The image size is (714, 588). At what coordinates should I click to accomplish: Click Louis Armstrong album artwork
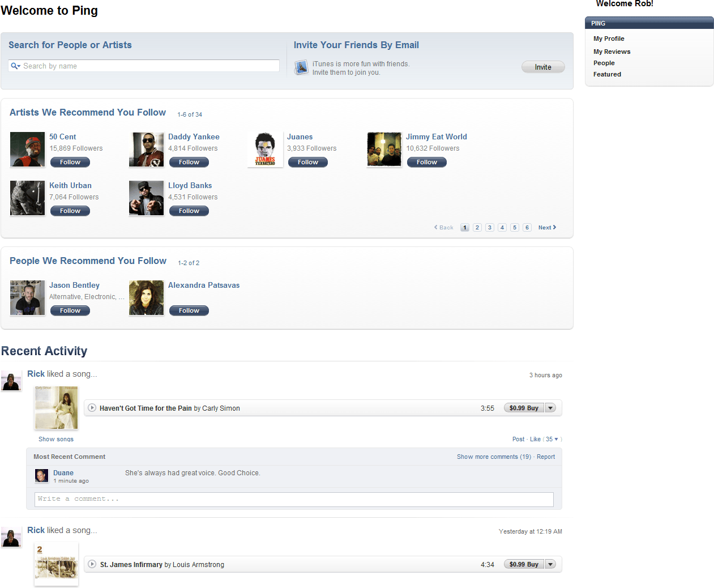tap(56, 564)
